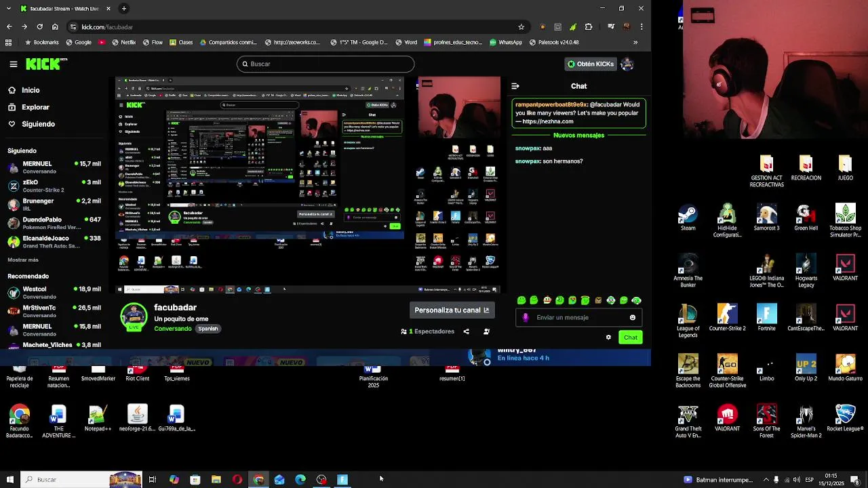Screen dimensions: 868x488
Task: Insert the last emote in the quick emote row
Action: [x=636, y=300]
